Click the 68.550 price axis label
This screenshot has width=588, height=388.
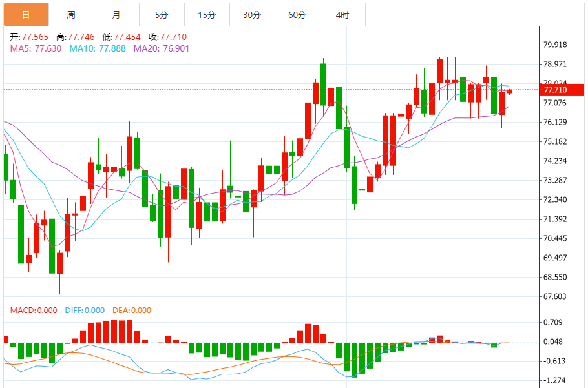coord(555,277)
